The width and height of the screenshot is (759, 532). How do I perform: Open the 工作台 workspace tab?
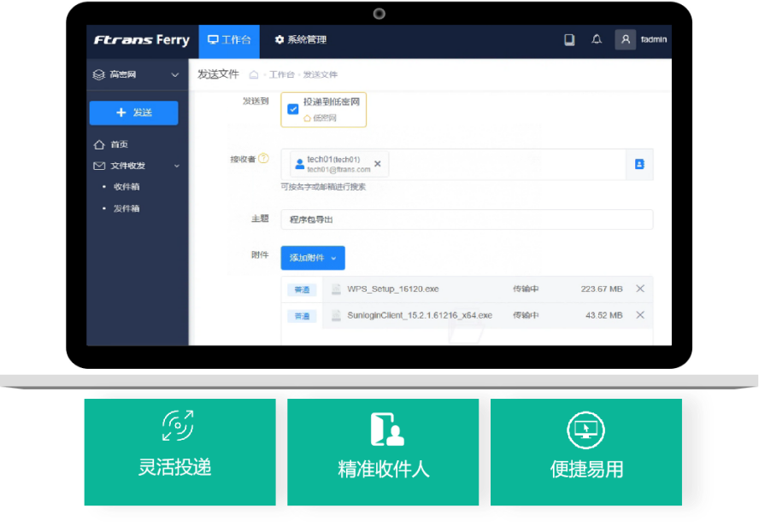228,39
